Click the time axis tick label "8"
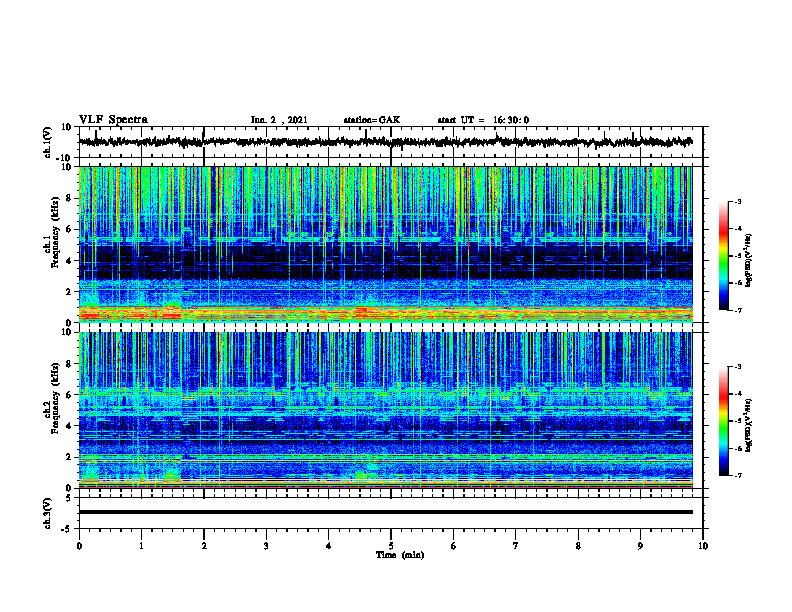 [x=578, y=546]
